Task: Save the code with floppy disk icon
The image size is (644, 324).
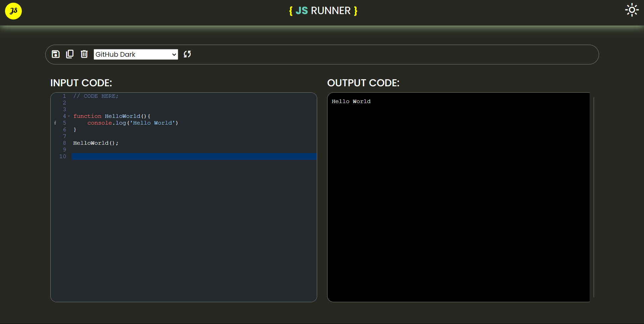Action: point(56,54)
